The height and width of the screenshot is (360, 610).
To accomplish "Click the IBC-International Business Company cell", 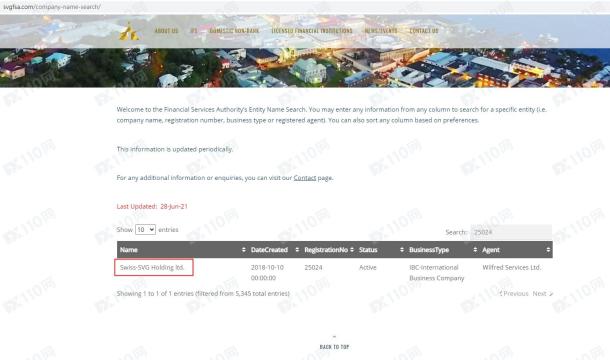I will (x=436, y=272).
